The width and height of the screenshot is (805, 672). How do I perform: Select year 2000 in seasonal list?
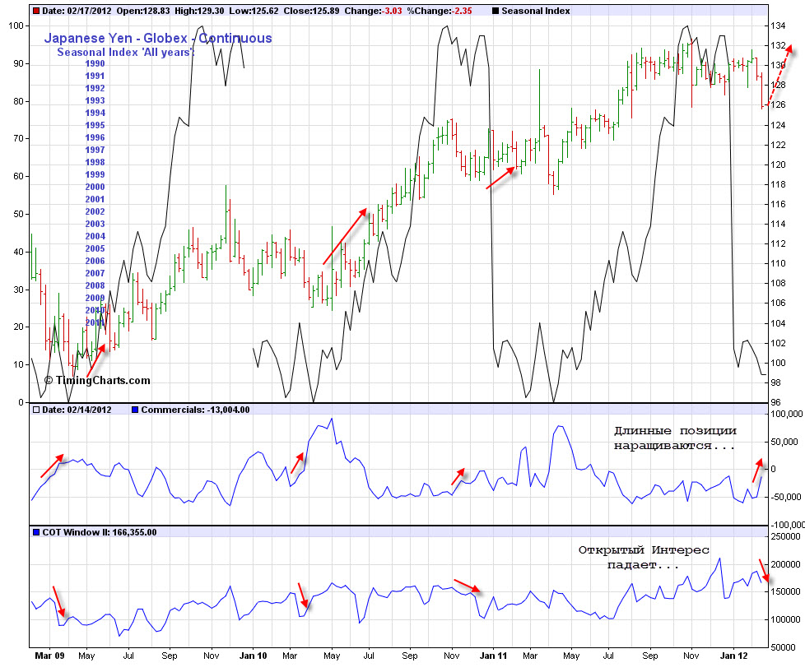tap(95, 187)
